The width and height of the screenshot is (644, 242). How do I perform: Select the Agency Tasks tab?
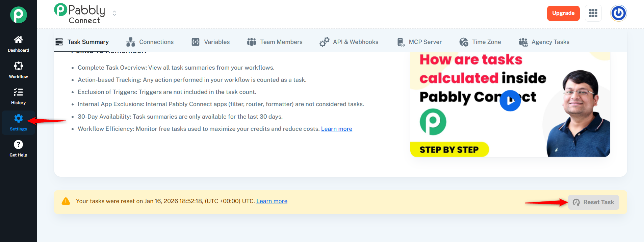pyautogui.click(x=544, y=42)
